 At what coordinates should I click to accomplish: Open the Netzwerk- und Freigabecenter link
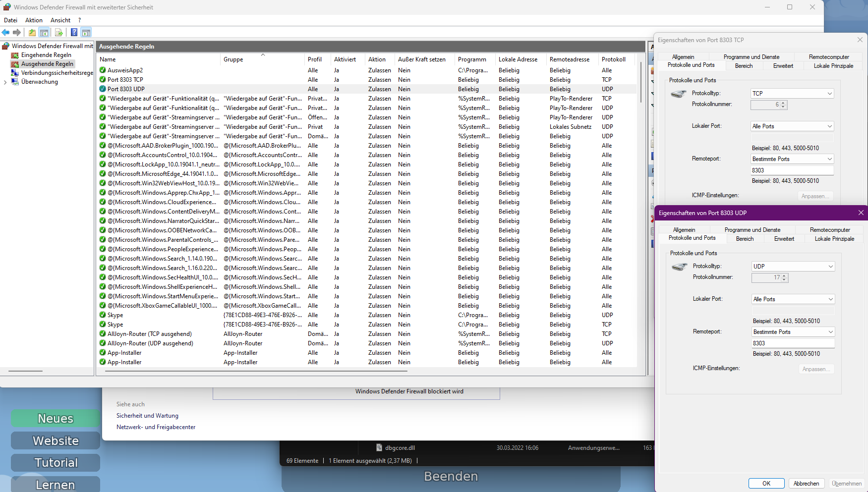coord(156,427)
